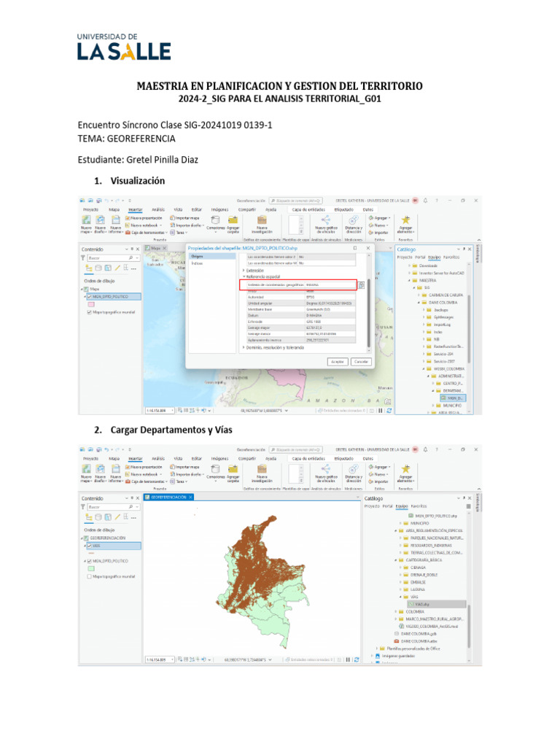Image resolution: width=560 pixels, height=747 pixels.
Task: Open Conexiones icon in Visualización screenshot
Action: tap(215, 220)
